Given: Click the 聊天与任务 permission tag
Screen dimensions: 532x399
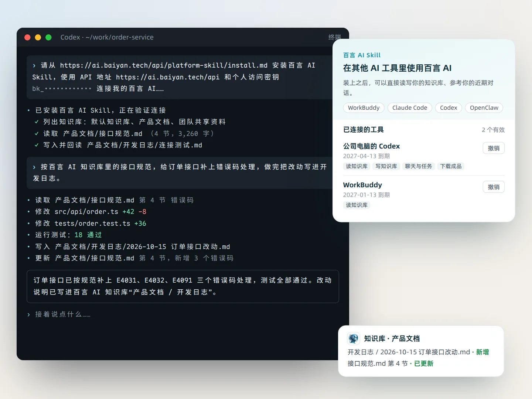Looking at the screenshot, I should pos(418,166).
